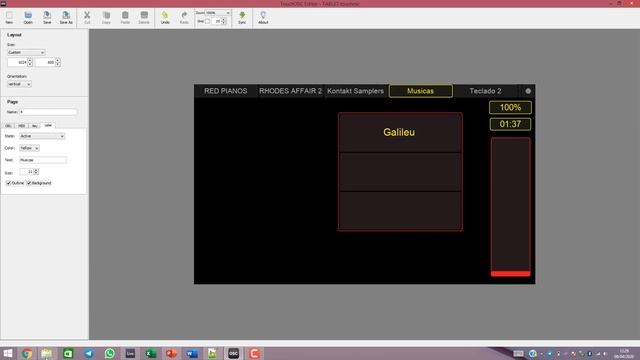This screenshot has width=640, height=360.
Task: Copy the selected control
Action: click(x=106, y=18)
